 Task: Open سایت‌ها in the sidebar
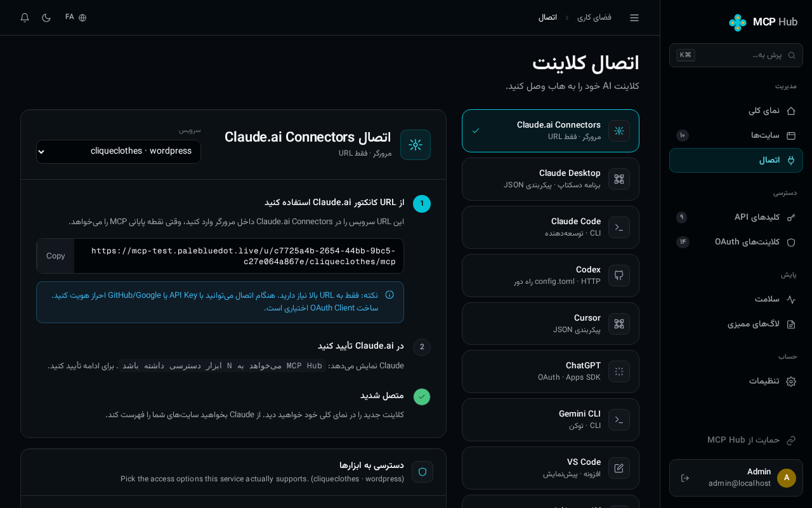(x=736, y=135)
